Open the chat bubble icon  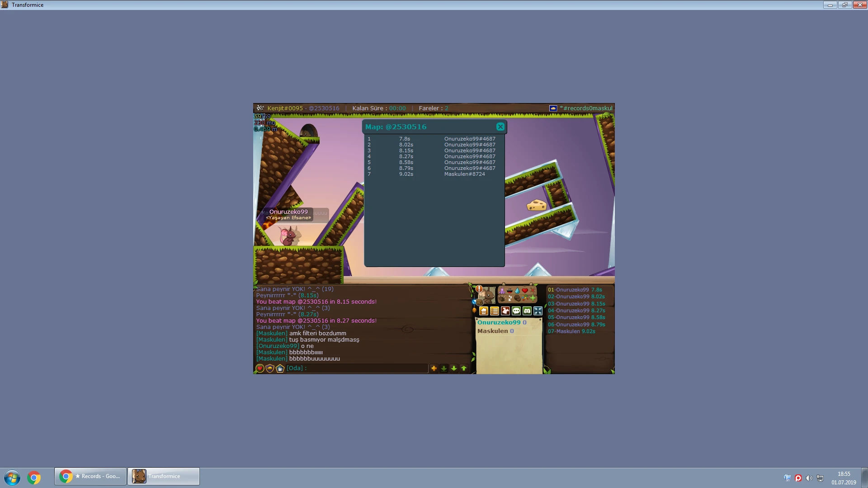point(516,311)
